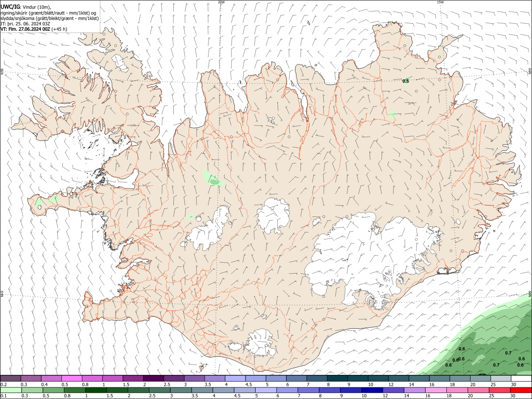Click the bright red lower legend swatch at 30
The height and width of the screenshot is (399, 532).
point(520,390)
